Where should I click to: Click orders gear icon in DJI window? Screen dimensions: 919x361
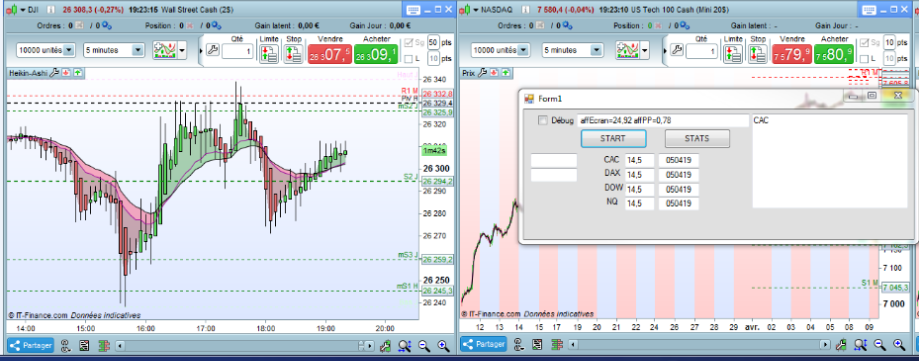[x=107, y=26]
